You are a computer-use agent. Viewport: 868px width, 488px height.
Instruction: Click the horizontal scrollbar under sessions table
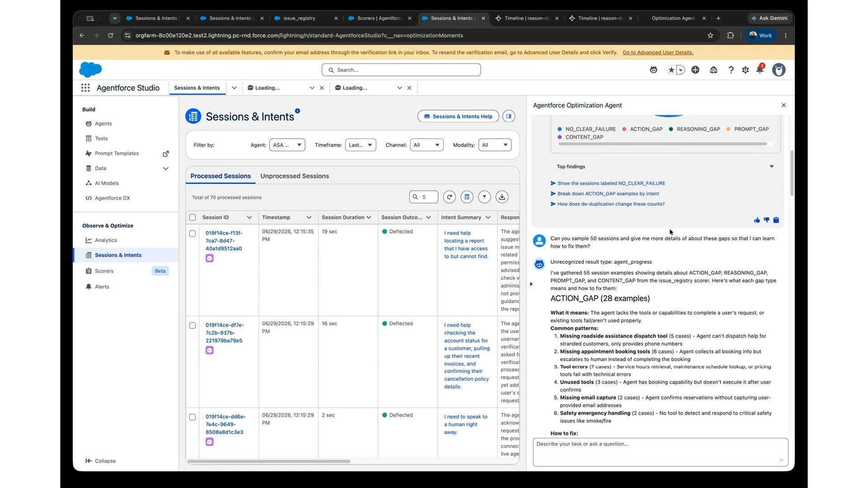(x=269, y=461)
